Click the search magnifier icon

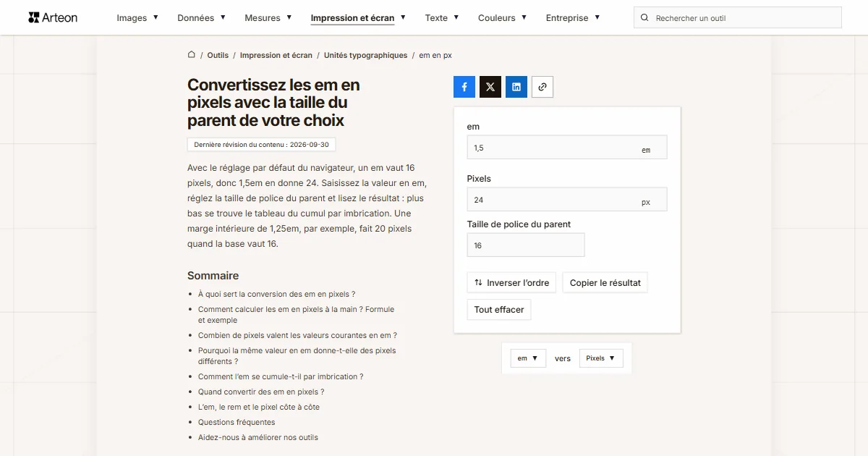point(645,18)
